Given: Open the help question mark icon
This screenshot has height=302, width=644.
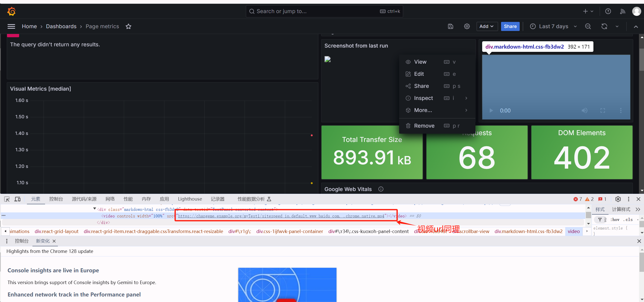Looking at the screenshot, I should (608, 11).
